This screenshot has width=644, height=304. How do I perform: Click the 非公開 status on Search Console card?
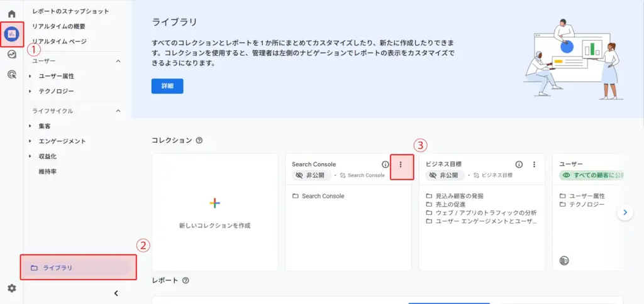pyautogui.click(x=310, y=175)
